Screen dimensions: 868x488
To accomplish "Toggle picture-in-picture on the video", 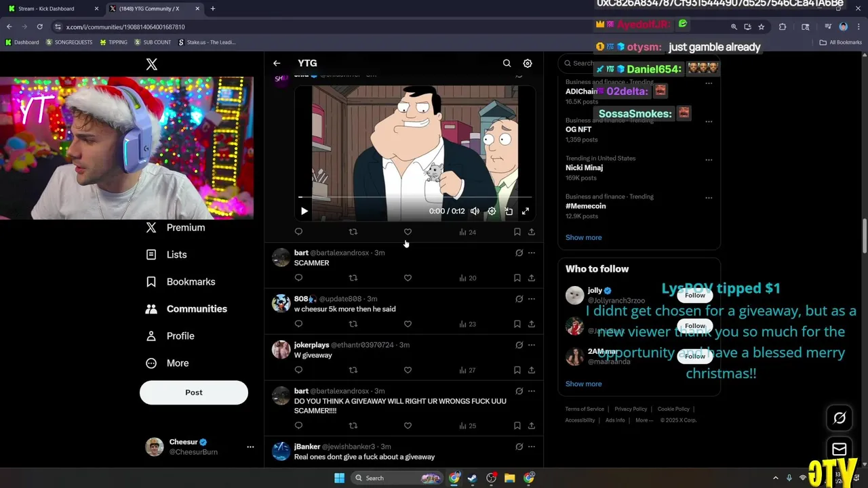I will coord(509,211).
